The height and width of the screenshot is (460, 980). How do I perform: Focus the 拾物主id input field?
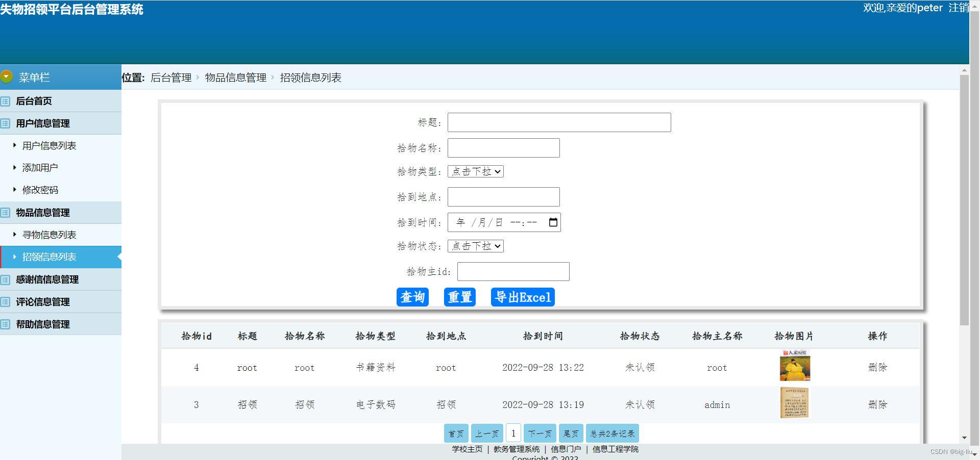[513, 271]
